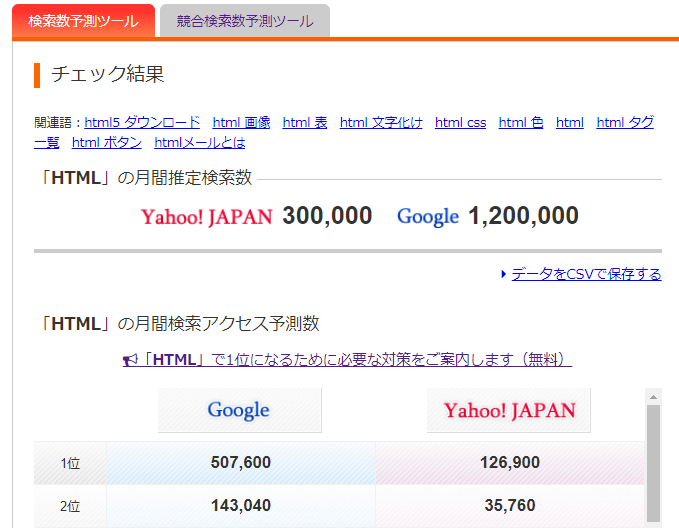Select the Google monthly estimate 1,200,000
The image size is (679, 528).
tap(524, 216)
